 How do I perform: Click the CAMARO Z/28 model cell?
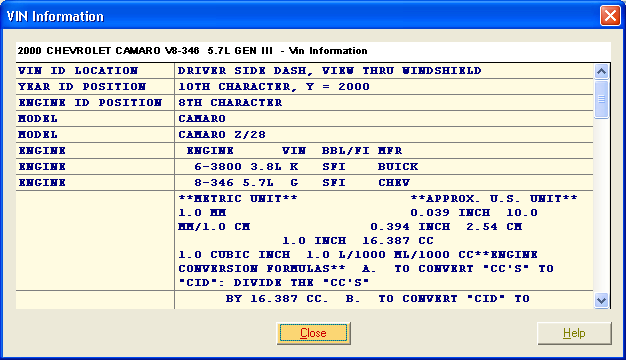(384, 135)
